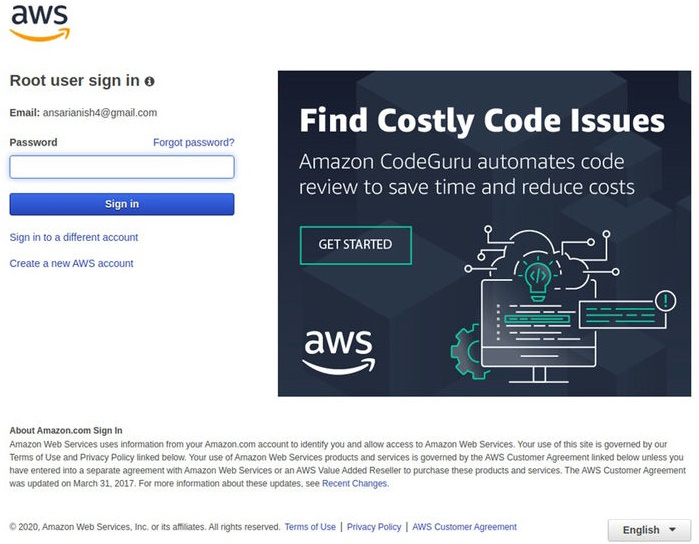The width and height of the screenshot is (699, 544).
Task: Open the Forgot password? link
Action: [193, 142]
